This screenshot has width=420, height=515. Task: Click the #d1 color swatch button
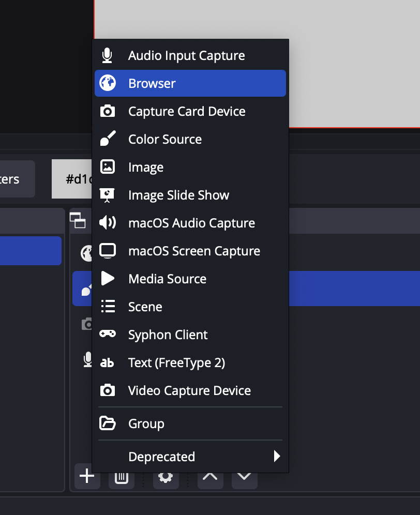pyautogui.click(x=72, y=179)
